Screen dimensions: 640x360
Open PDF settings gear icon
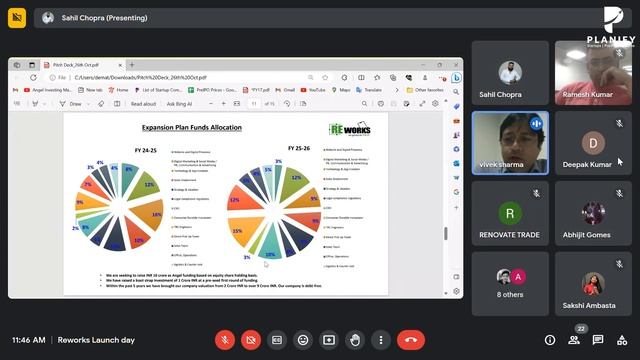coord(436,104)
